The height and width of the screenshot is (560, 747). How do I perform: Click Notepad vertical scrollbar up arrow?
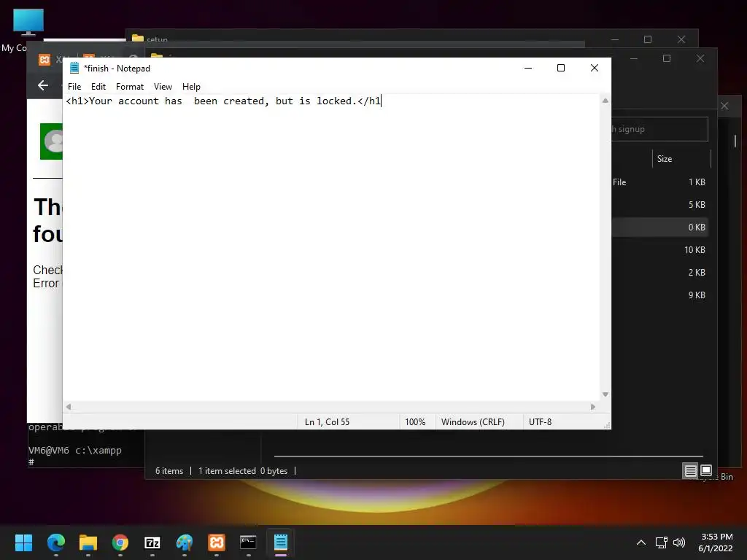(605, 101)
